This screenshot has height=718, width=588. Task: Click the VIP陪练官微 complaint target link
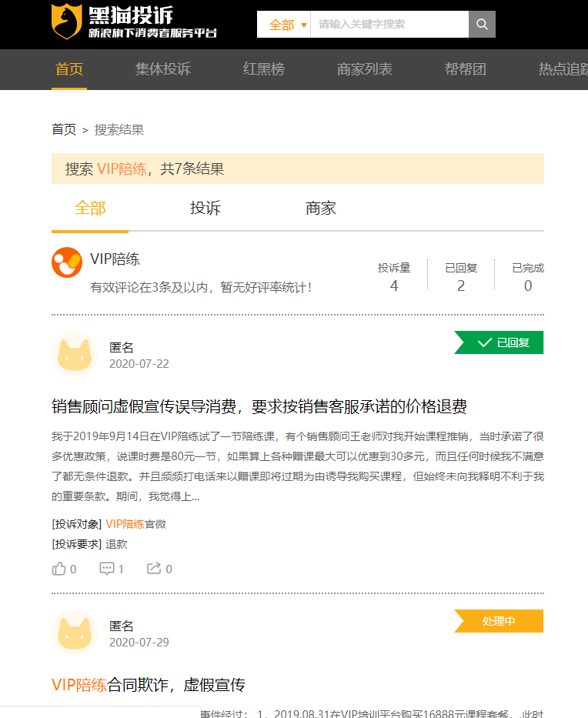click(136, 524)
